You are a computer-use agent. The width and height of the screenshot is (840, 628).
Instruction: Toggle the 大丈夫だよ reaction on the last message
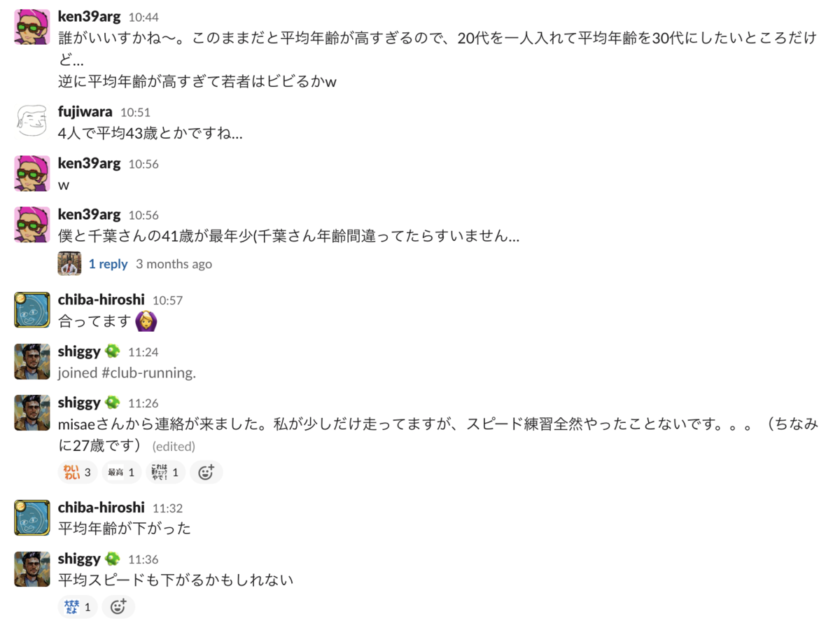click(78, 607)
